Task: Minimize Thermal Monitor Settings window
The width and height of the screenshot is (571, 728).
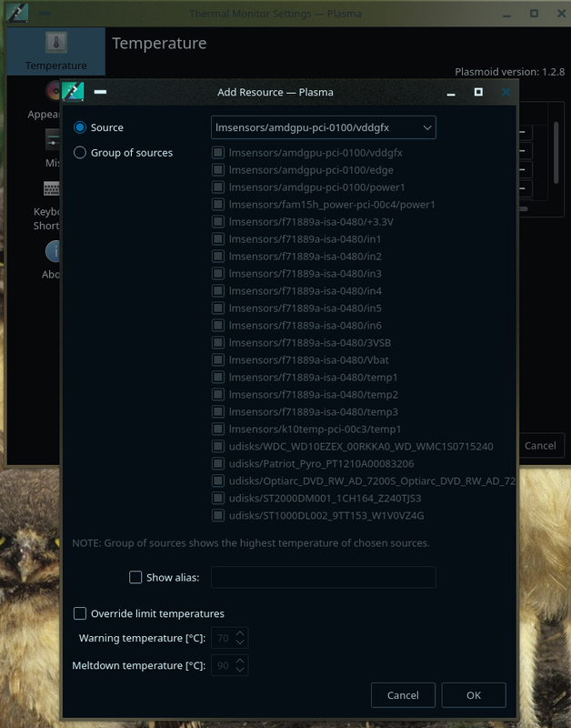Action: click(x=506, y=14)
